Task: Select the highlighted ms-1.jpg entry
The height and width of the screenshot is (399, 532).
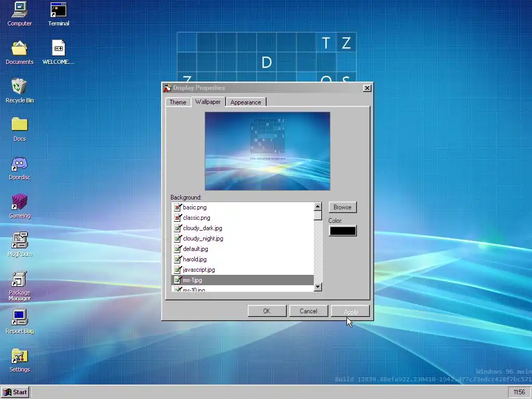Action: point(243,280)
